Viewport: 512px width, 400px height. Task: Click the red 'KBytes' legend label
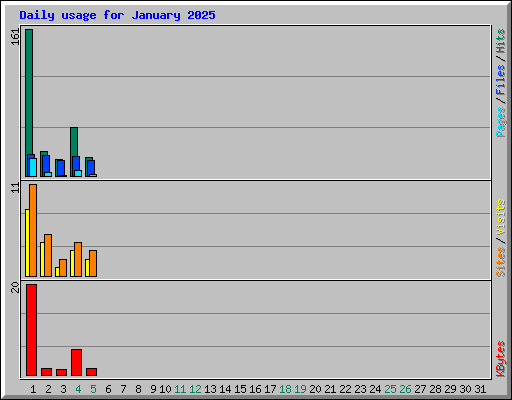pyautogui.click(x=501, y=359)
